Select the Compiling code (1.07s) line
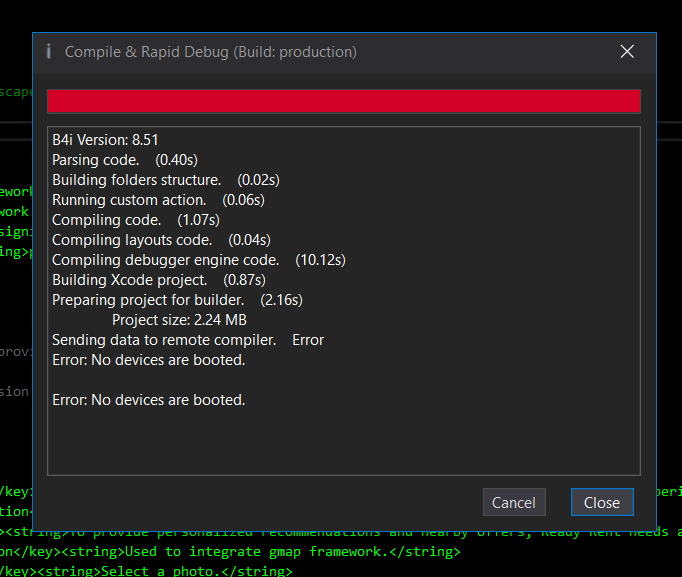This screenshot has width=682, height=577. [135, 220]
